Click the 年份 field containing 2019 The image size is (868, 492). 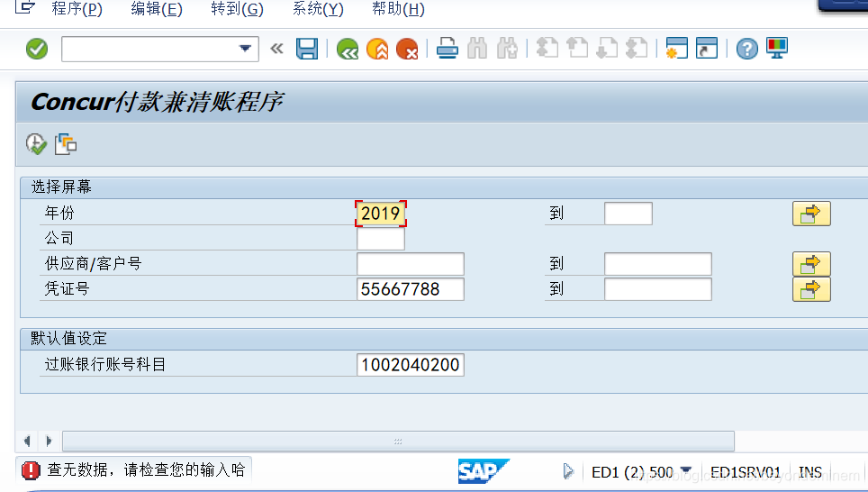pyautogui.click(x=381, y=214)
